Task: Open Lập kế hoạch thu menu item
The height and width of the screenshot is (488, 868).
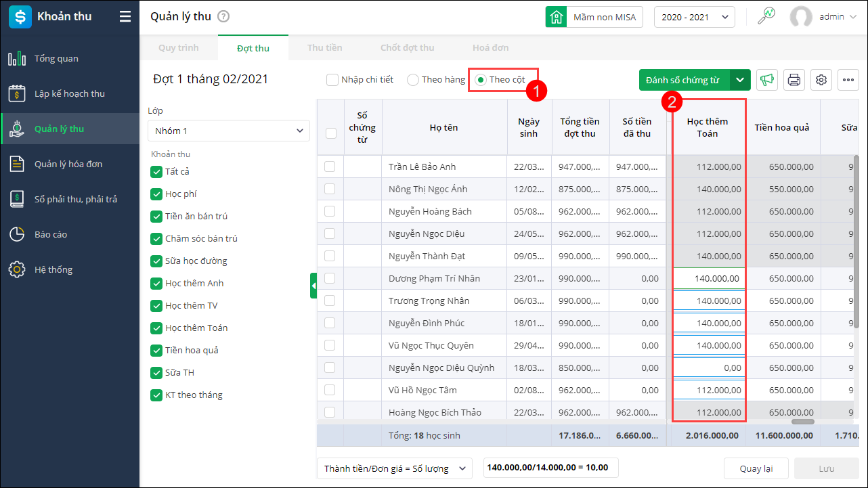Action: [x=70, y=94]
